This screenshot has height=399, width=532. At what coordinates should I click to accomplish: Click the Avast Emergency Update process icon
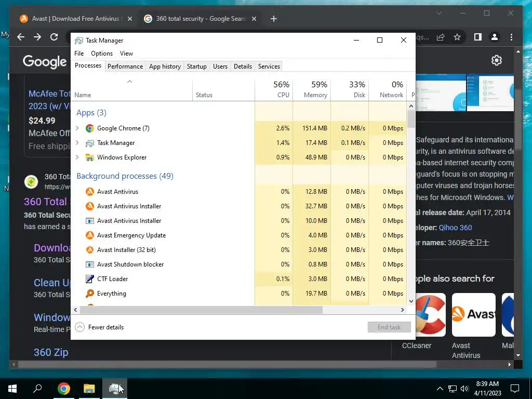pyautogui.click(x=89, y=235)
